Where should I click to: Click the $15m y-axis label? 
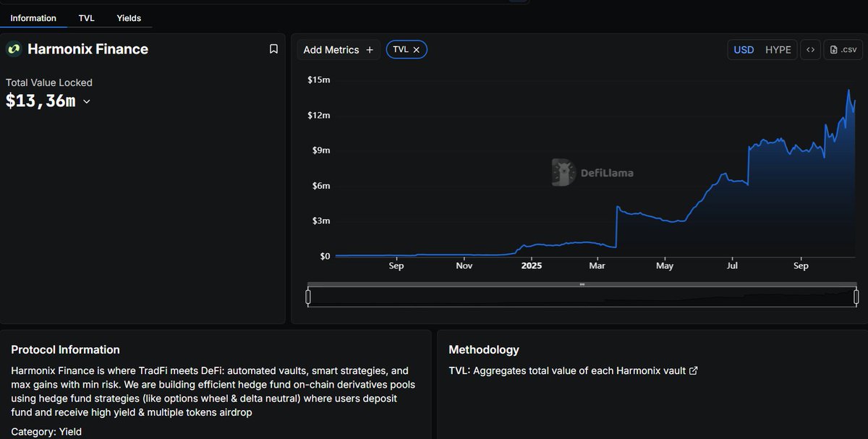319,80
